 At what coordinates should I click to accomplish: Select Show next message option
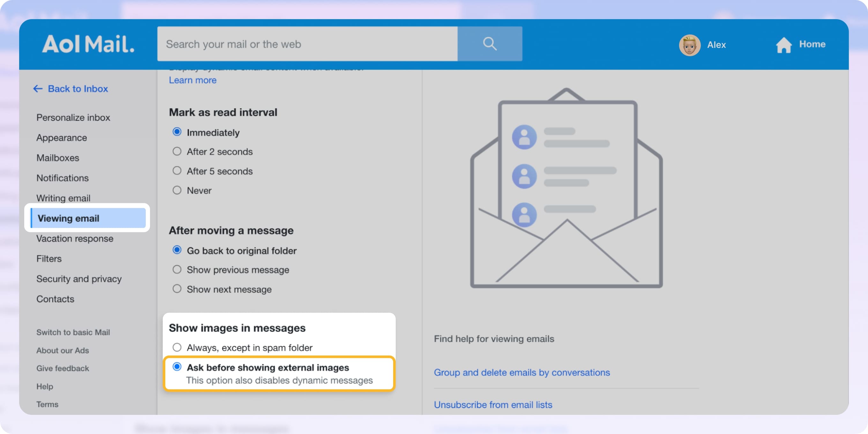(176, 289)
